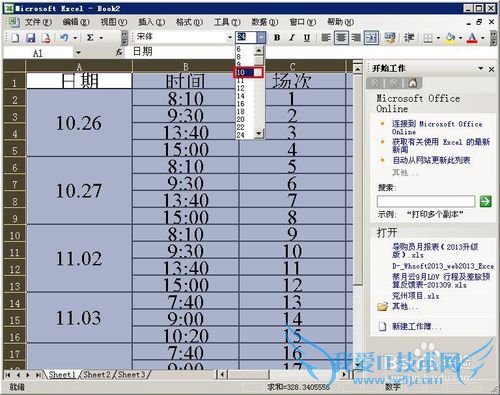500x395 pixels.
Task: Open the Font Color dropdown arrow
Action: coord(482,38)
